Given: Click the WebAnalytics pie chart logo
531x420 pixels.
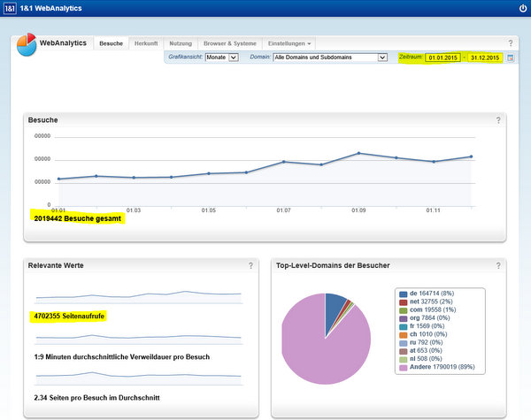Looking at the screenshot, I should click(x=27, y=44).
